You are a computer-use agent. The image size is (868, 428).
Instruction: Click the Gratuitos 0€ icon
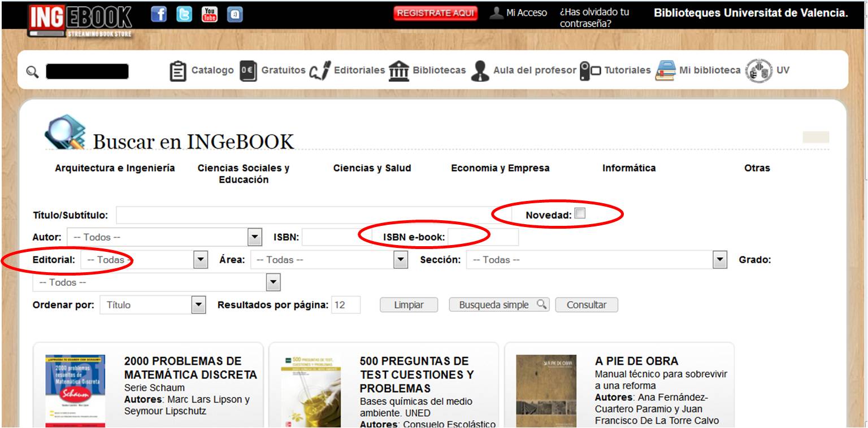pyautogui.click(x=248, y=71)
